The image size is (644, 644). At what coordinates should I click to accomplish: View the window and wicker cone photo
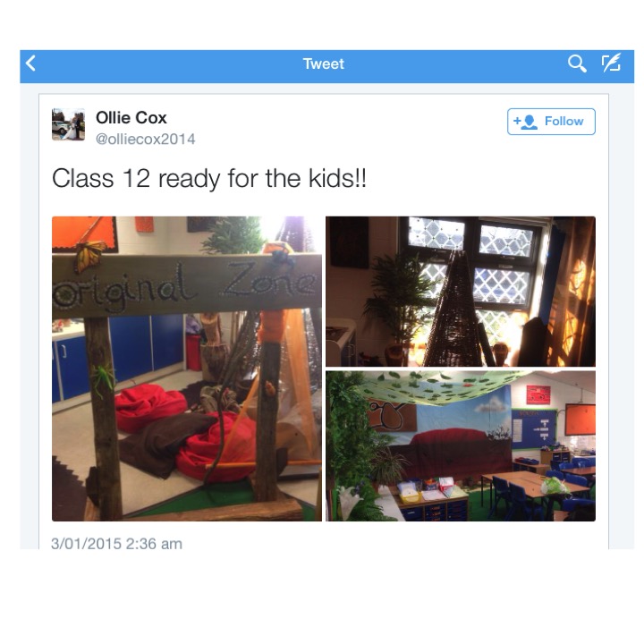point(461,292)
